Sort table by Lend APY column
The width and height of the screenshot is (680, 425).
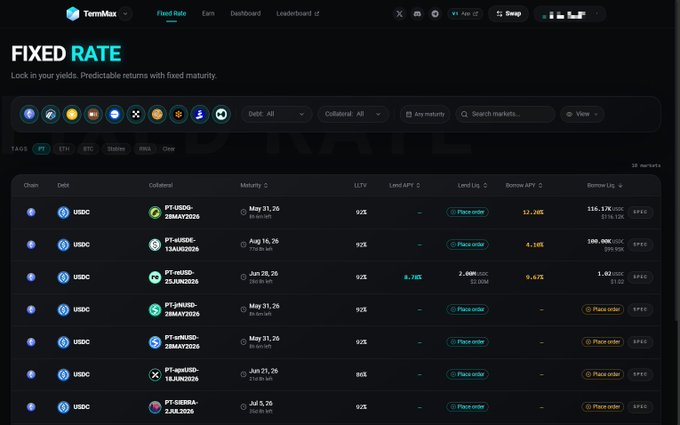coord(405,186)
